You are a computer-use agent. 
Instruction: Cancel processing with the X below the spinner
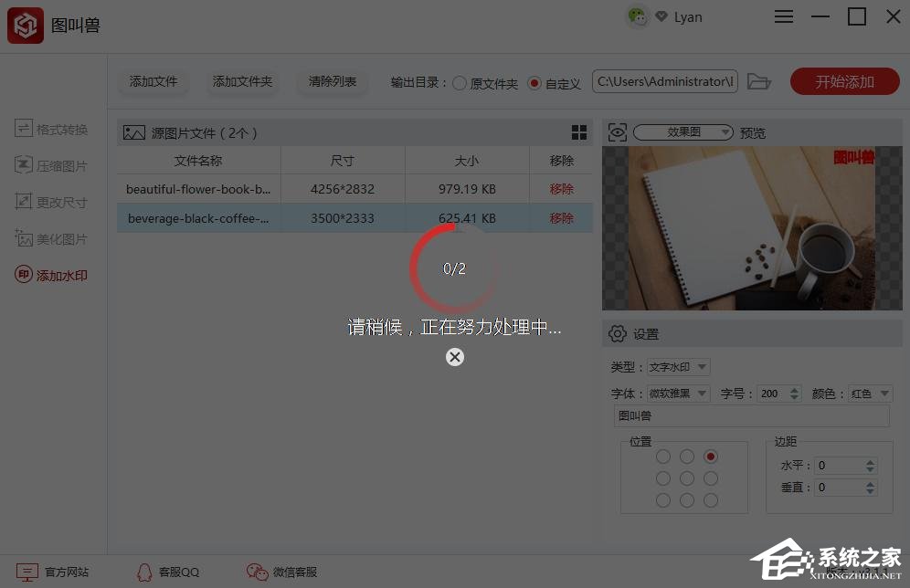click(454, 357)
